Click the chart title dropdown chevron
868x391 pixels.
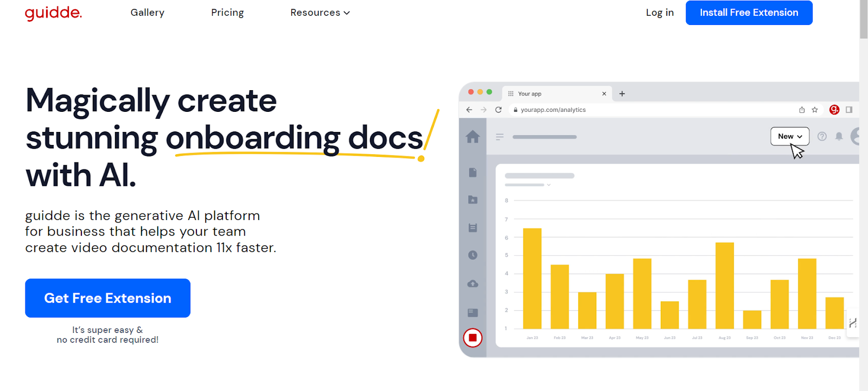coord(549,185)
